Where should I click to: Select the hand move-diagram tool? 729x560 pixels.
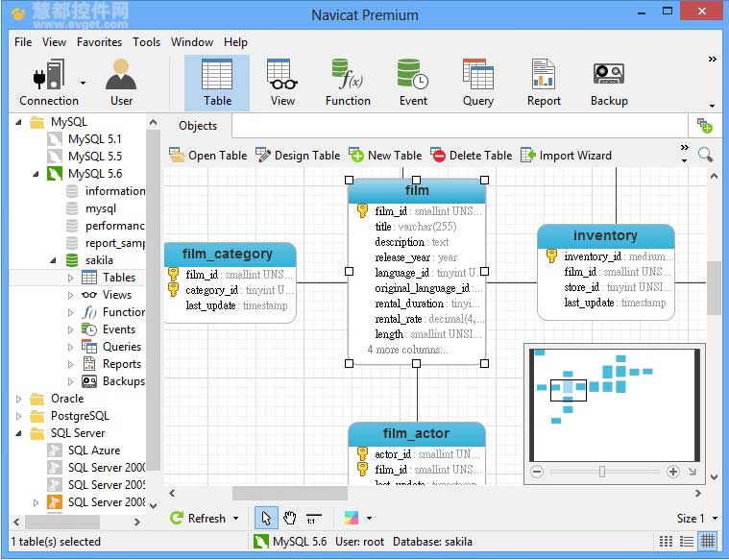[290, 518]
